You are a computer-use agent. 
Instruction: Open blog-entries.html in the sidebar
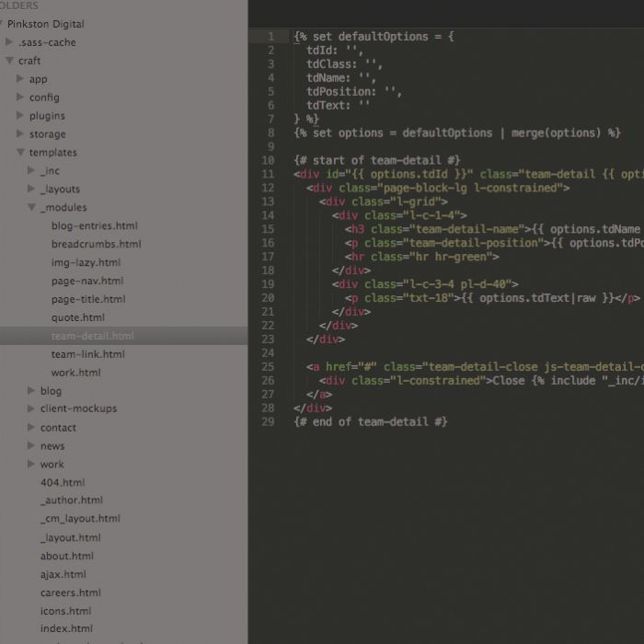pos(94,225)
